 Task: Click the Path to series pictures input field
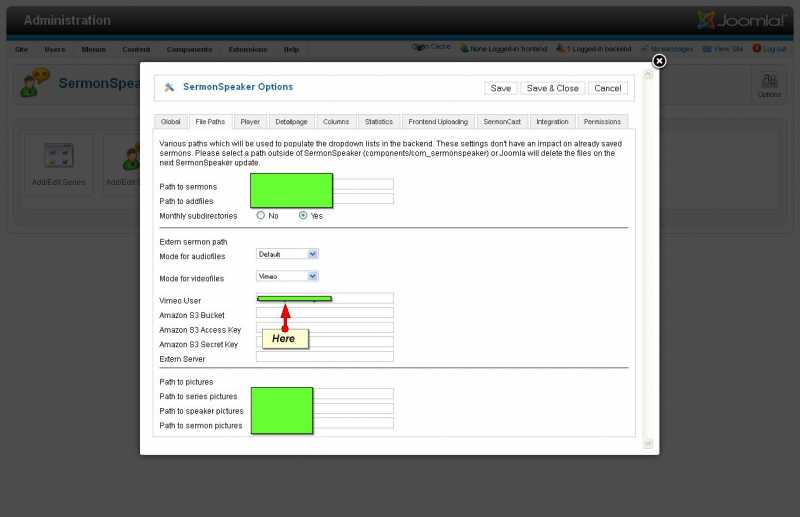pos(324,393)
